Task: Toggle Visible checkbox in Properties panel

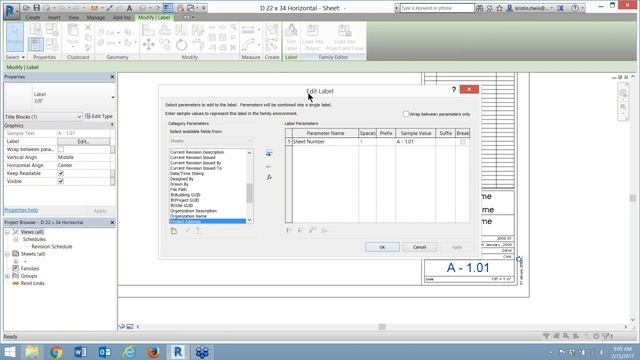Action: pyautogui.click(x=61, y=181)
